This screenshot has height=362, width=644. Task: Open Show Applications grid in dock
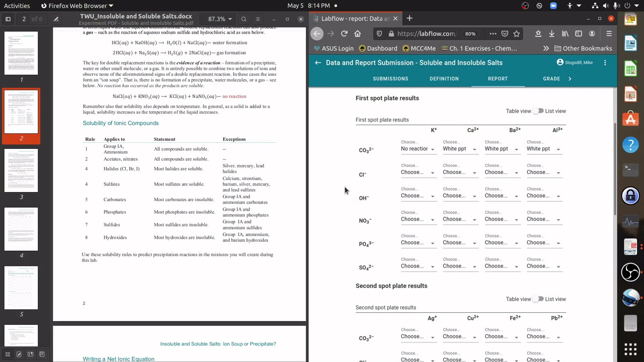[x=630, y=348]
